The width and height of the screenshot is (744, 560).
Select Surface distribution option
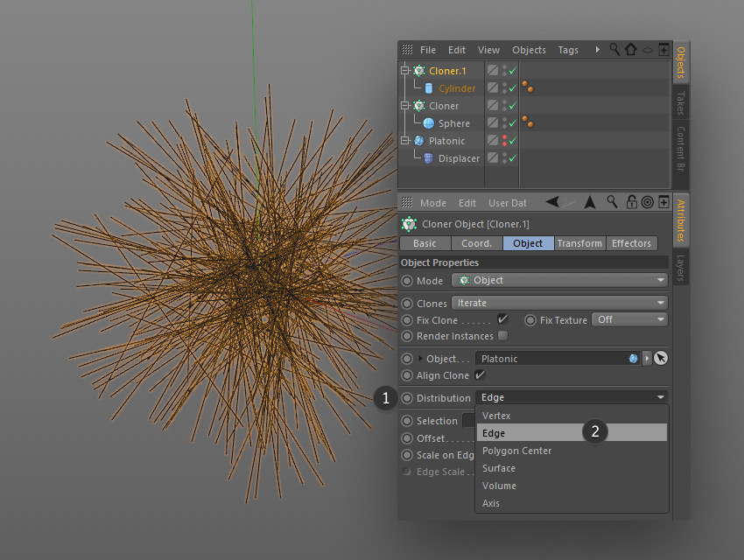[x=572, y=468]
